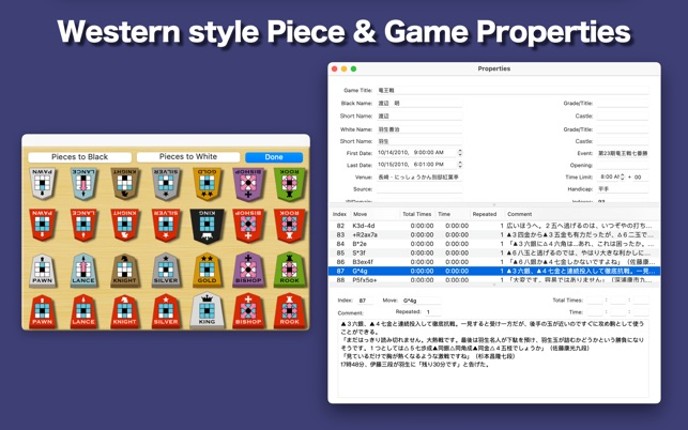688x430 pixels.
Task: Edit the Handicap field
Action: tap(623, 189)
